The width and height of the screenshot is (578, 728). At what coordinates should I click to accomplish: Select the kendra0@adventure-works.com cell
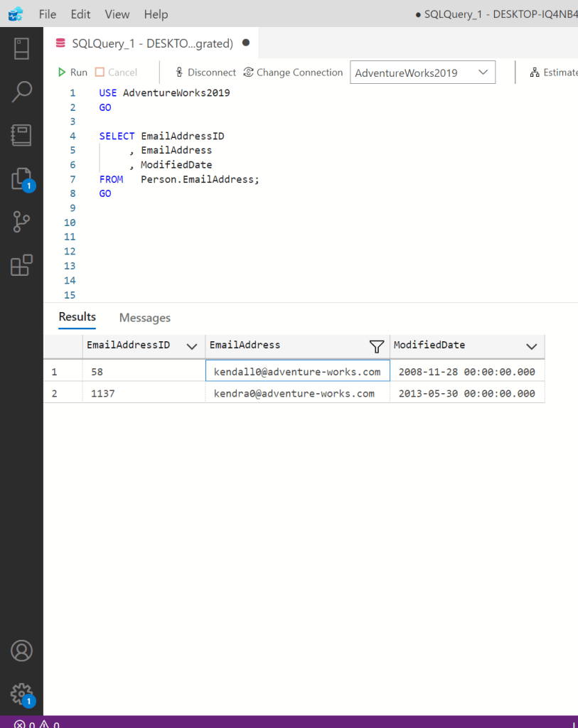point(294,393)
